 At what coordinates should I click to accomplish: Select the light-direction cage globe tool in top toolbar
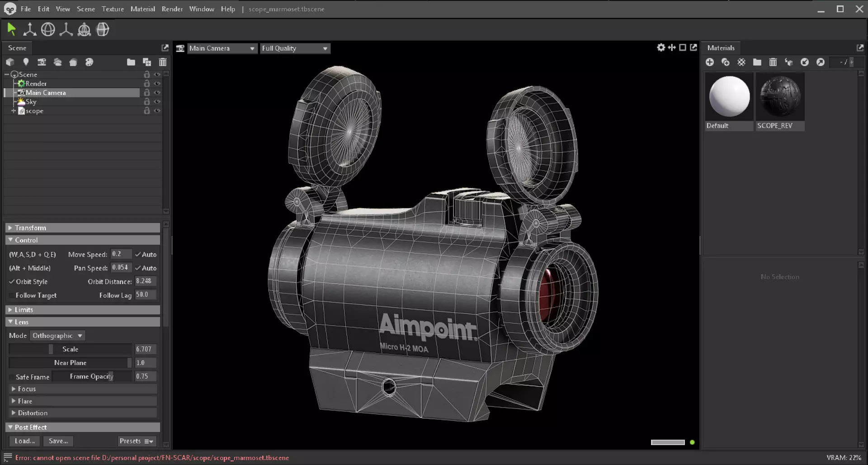click(103, 29)
